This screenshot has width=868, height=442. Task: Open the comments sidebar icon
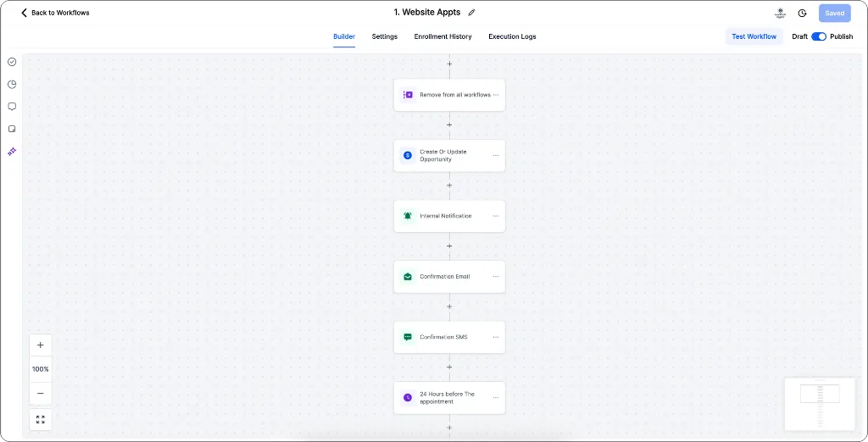[x=12, y=107]
